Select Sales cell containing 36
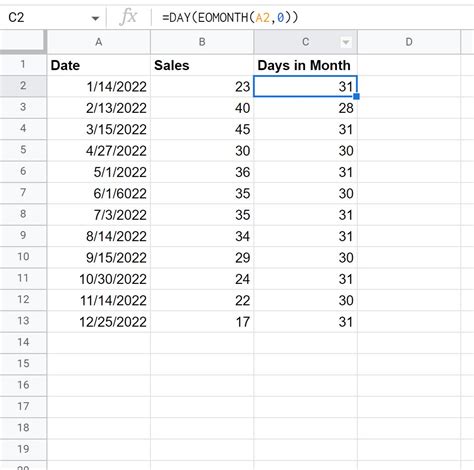Viewport: 474px width, 470px height. tap(202, 172)
